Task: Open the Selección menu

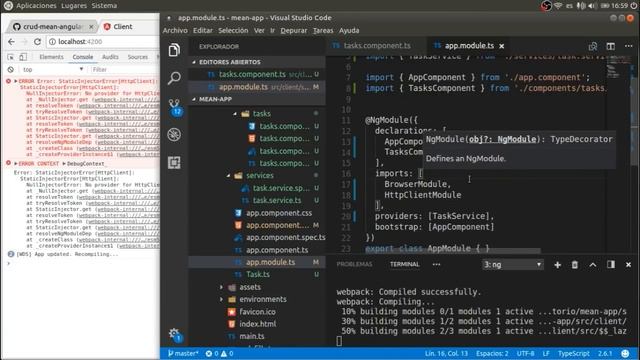Action: click(x=233, y=31)
